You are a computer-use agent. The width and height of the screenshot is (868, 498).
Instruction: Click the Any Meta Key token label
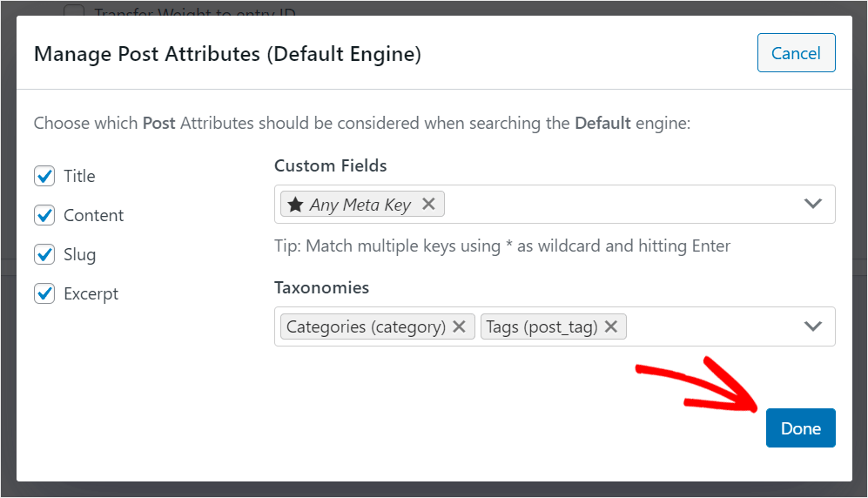coord(360,205)
